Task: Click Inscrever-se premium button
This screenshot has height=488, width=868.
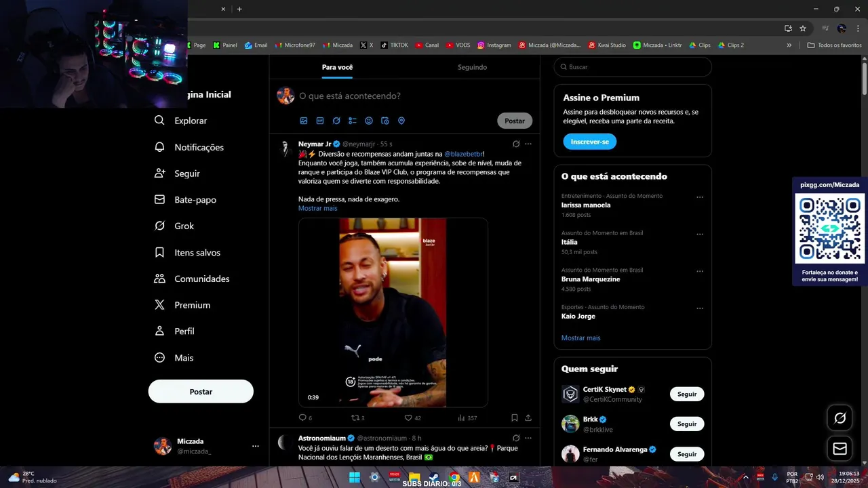Action: (x=589, y=142)
